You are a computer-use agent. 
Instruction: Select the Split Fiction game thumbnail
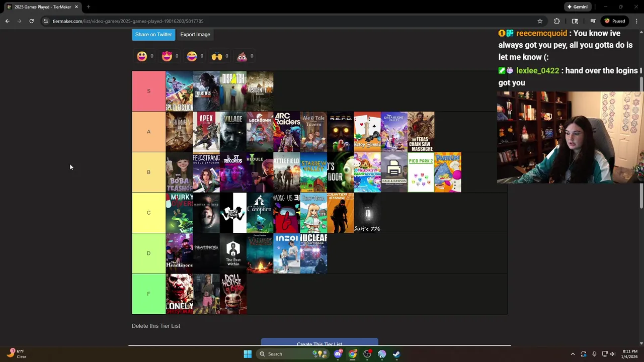click(x=179, y=91)
